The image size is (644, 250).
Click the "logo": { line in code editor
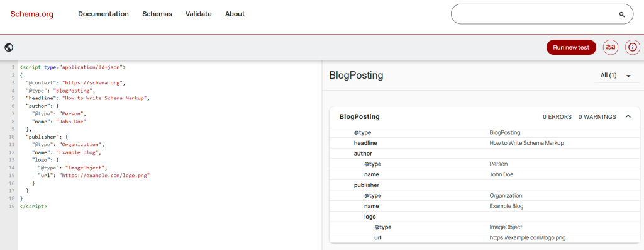45,159
